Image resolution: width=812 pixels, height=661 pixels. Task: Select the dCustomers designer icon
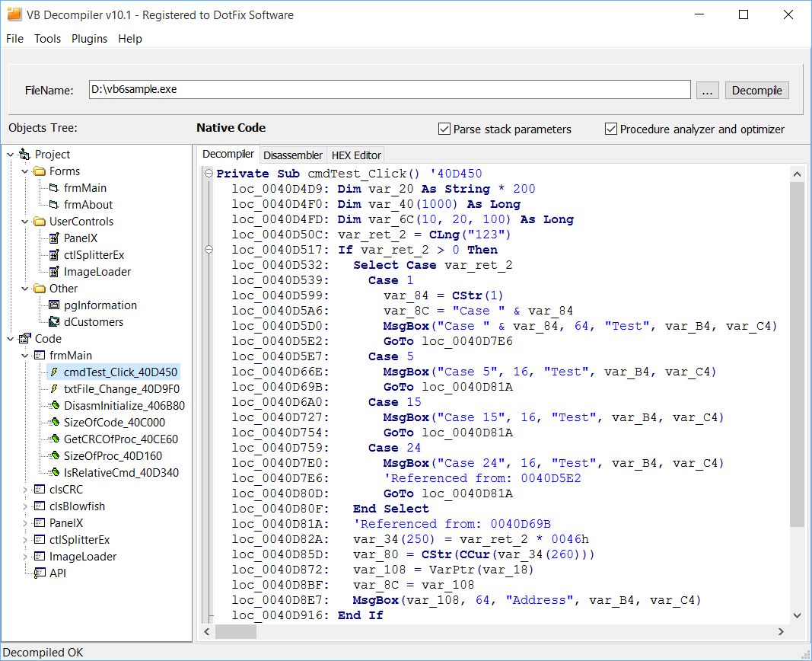(53, 322)
